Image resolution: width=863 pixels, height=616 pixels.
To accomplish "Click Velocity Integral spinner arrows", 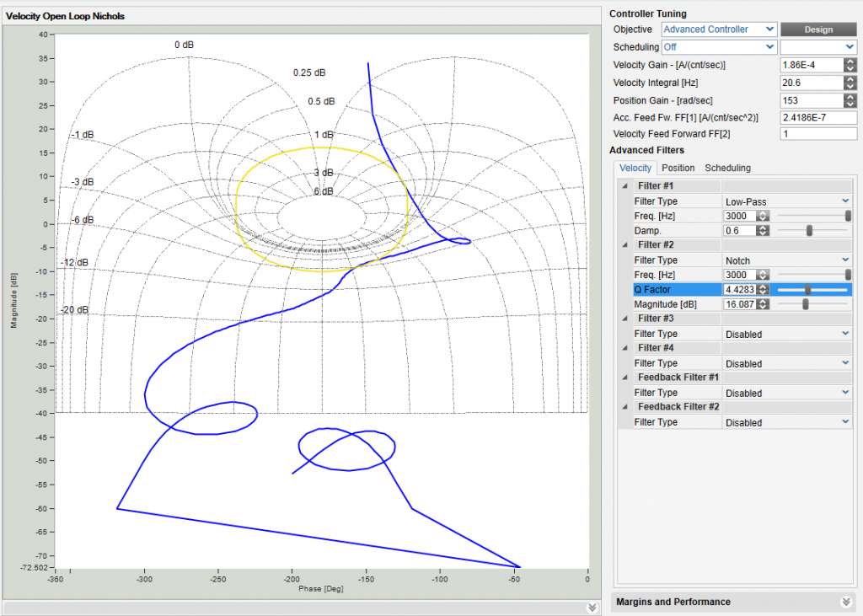I will point(850,83).
